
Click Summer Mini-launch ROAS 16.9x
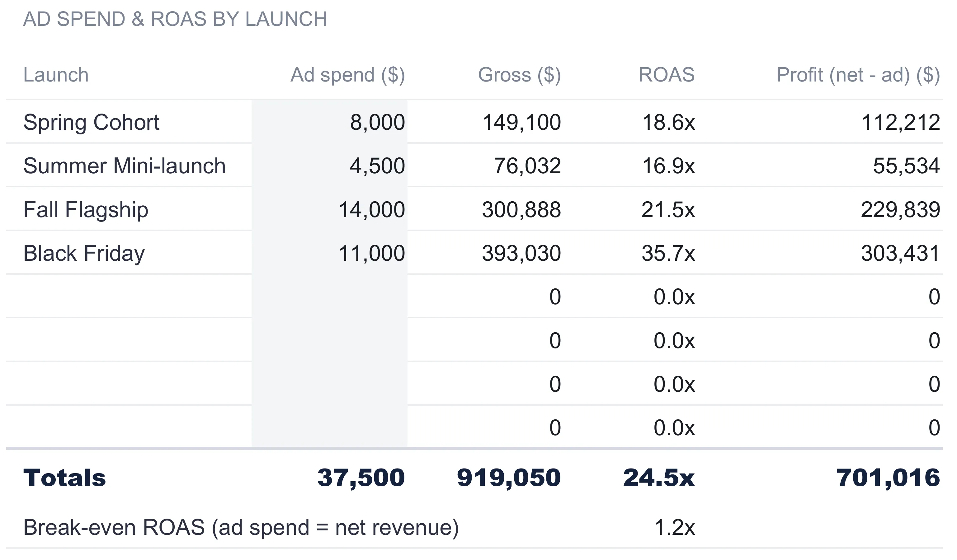click(668, 166)
